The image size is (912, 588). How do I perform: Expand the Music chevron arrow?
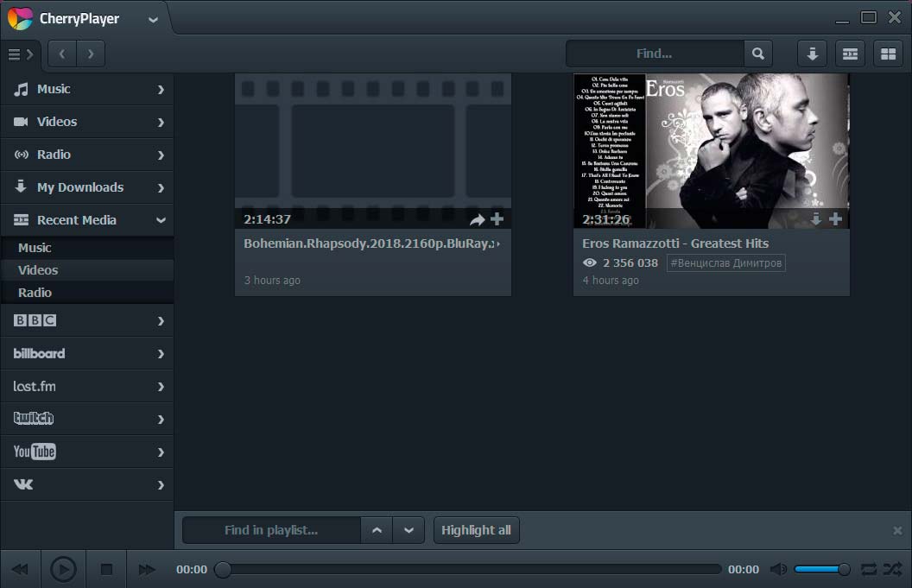161,90
